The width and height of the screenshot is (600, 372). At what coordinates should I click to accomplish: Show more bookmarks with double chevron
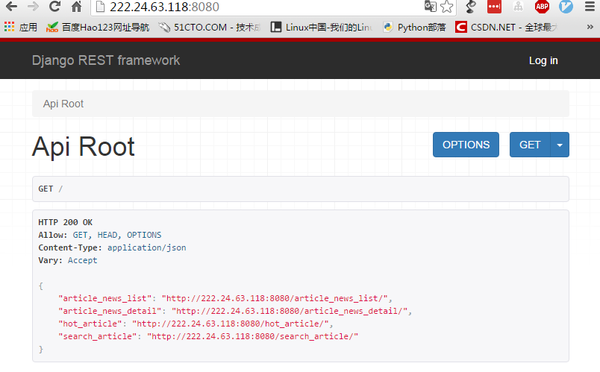(x=590, y=27)
